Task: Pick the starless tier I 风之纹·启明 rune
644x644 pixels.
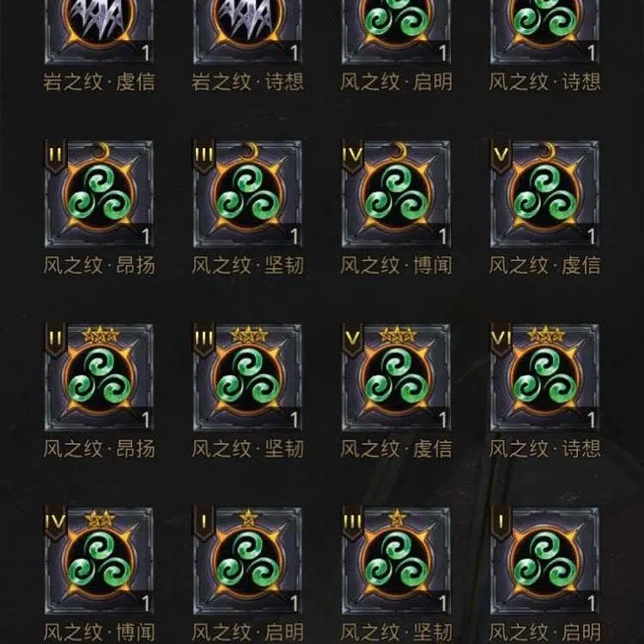Action: coord(544,561)
